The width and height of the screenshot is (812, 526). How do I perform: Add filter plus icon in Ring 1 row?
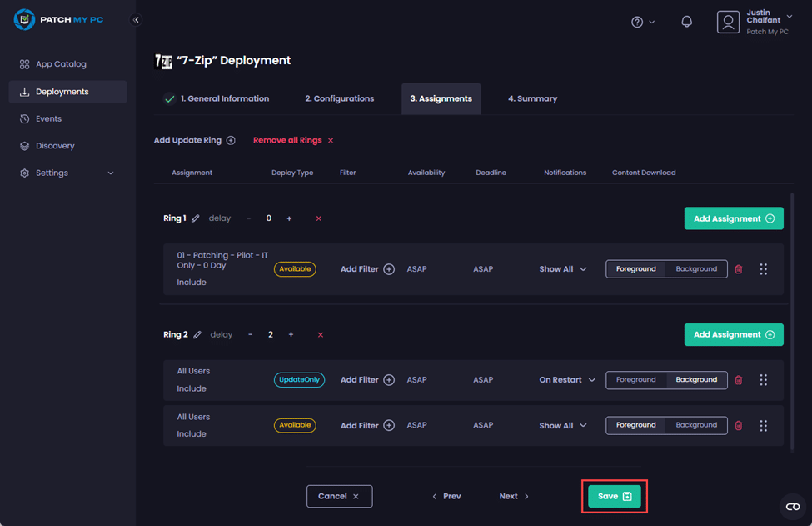click(389, 269)
